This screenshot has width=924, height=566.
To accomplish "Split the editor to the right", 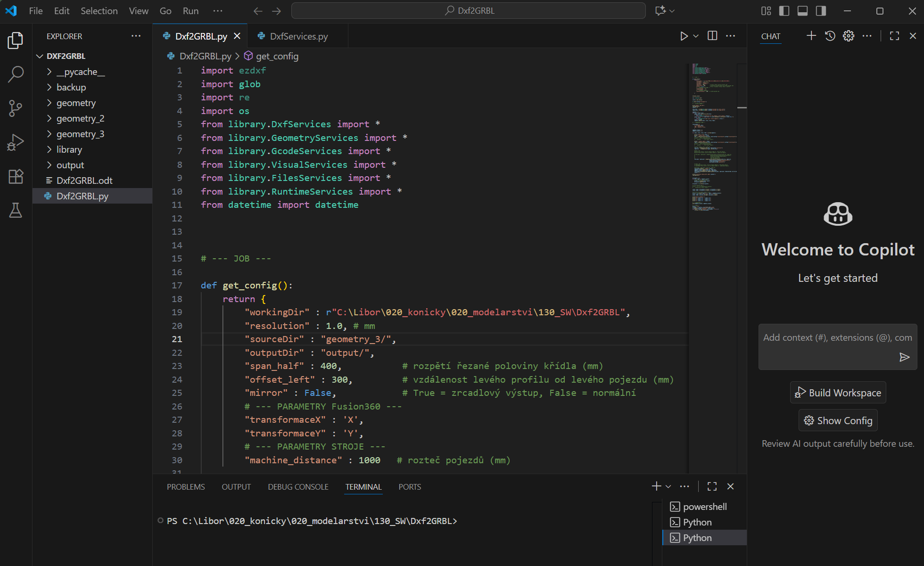I will [x=712, y=36].
